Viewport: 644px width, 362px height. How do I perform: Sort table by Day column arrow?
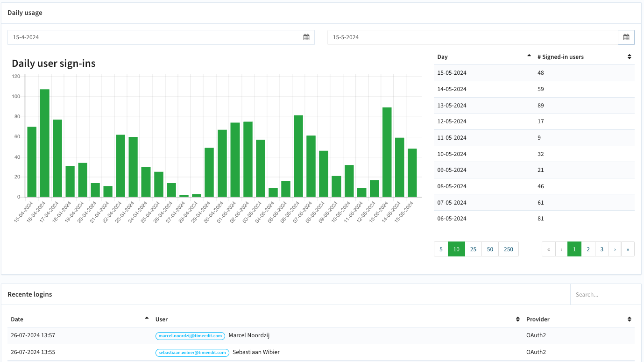click(529, 56)
